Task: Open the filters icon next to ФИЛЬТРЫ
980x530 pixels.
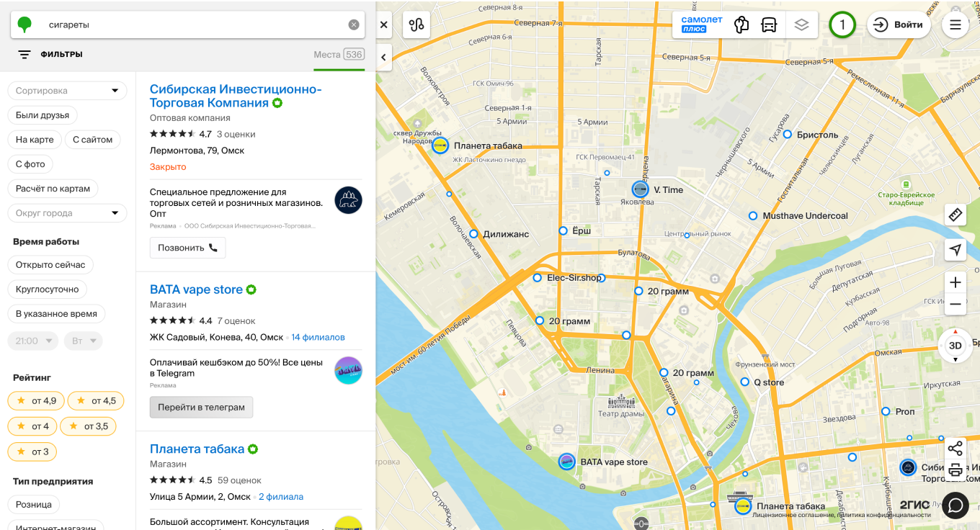Action: click(24, 54)
